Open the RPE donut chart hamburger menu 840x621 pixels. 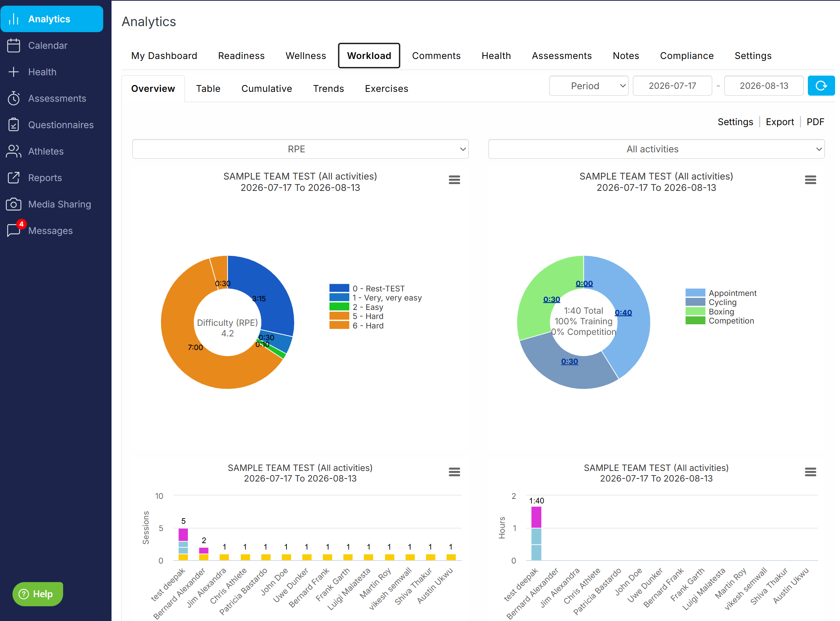point(454,180)
